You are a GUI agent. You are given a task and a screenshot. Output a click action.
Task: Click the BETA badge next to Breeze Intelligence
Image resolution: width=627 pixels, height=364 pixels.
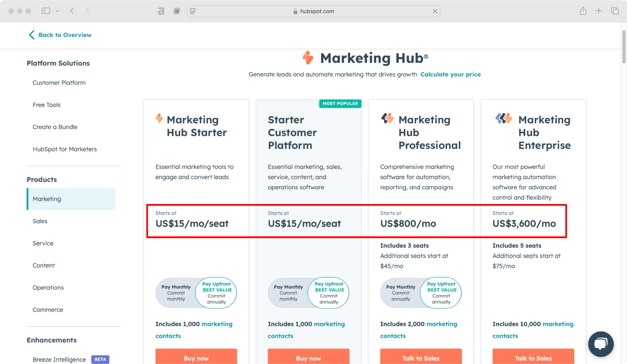tap(100, 359)
